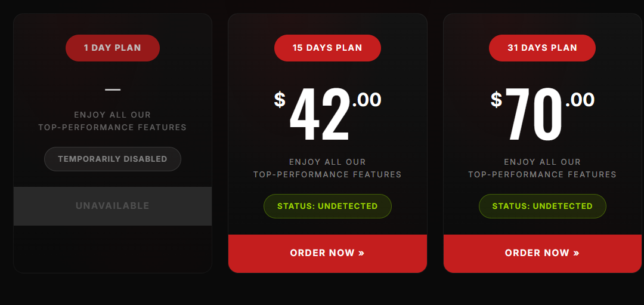Click the features tagline under the $70 price

(x=542, y=168)
